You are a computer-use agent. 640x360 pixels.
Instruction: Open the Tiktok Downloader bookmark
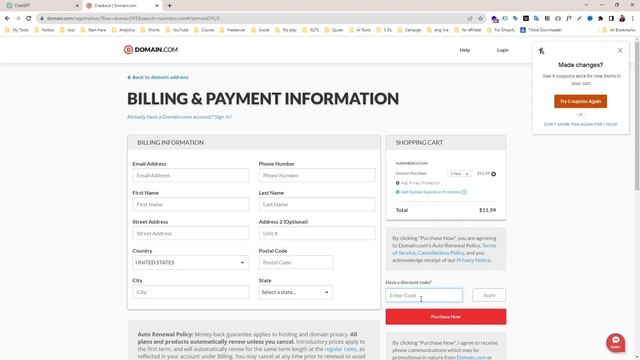pyautogui.click(x=541, y=30)
